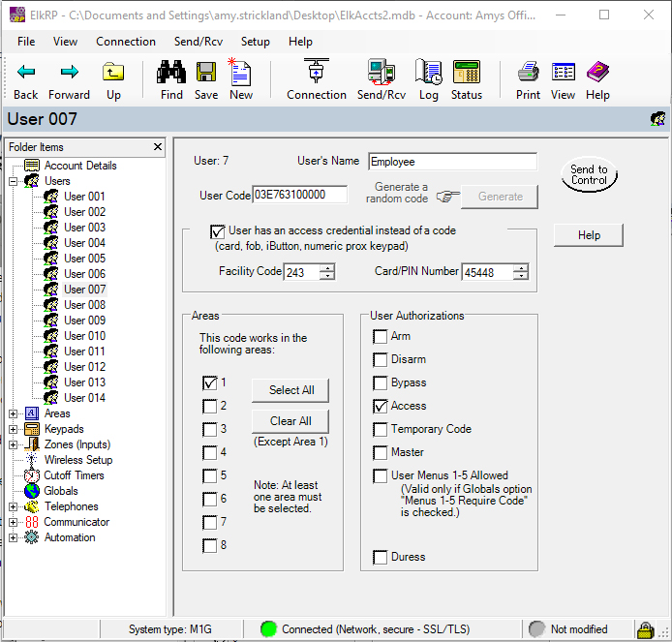Image resolution: width=672 pixels, height=642 pixels.
Task: Click the Find binoculars icon
Action: tap(171, 74)
